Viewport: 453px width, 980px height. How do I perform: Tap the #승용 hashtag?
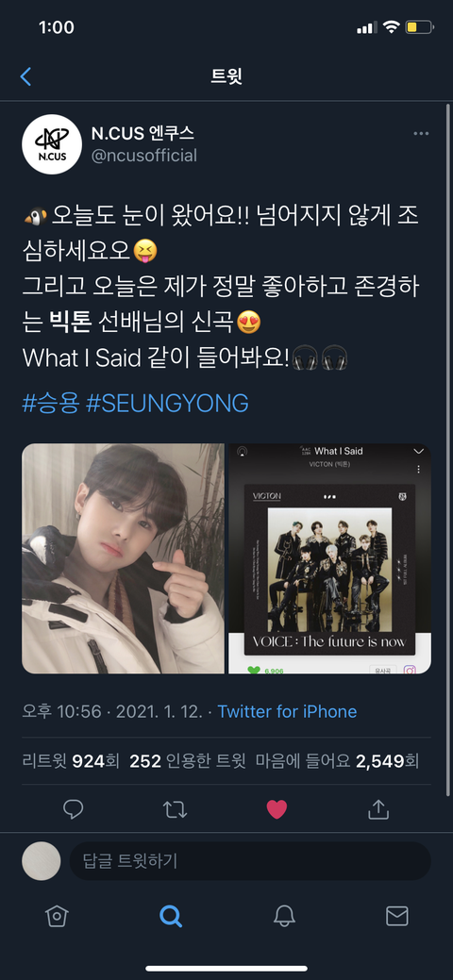50,404
